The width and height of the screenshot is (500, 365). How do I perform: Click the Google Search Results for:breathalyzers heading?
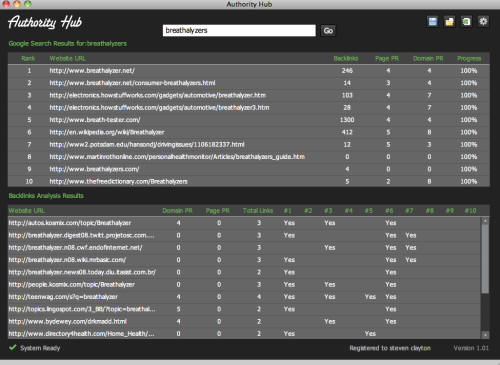(x=68, y=44)
